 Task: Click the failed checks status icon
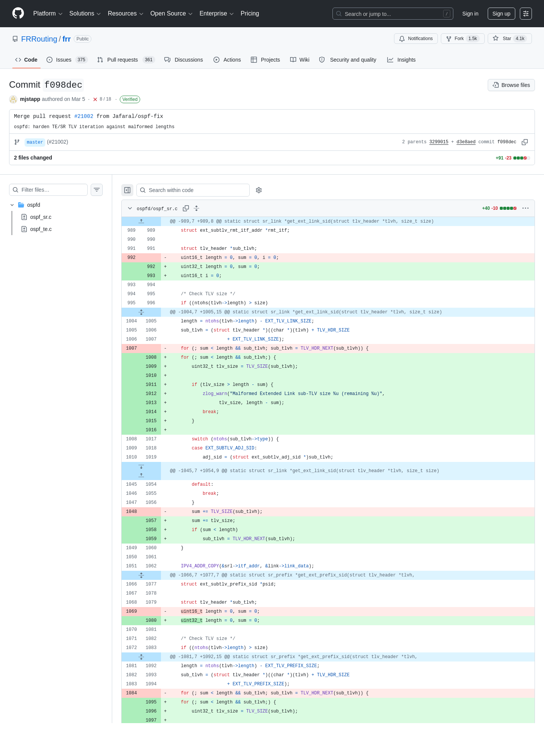pos(95,99)
